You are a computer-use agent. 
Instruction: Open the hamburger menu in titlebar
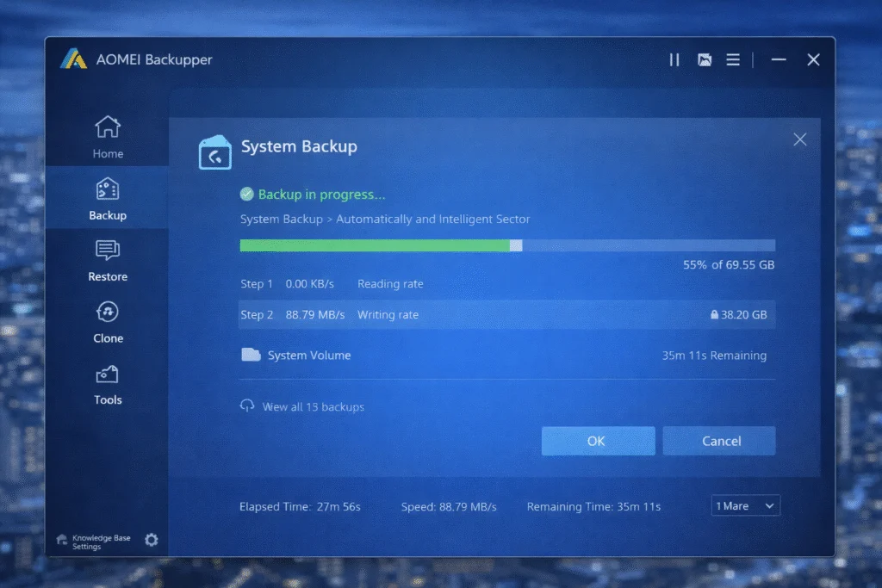pos(733,59)
